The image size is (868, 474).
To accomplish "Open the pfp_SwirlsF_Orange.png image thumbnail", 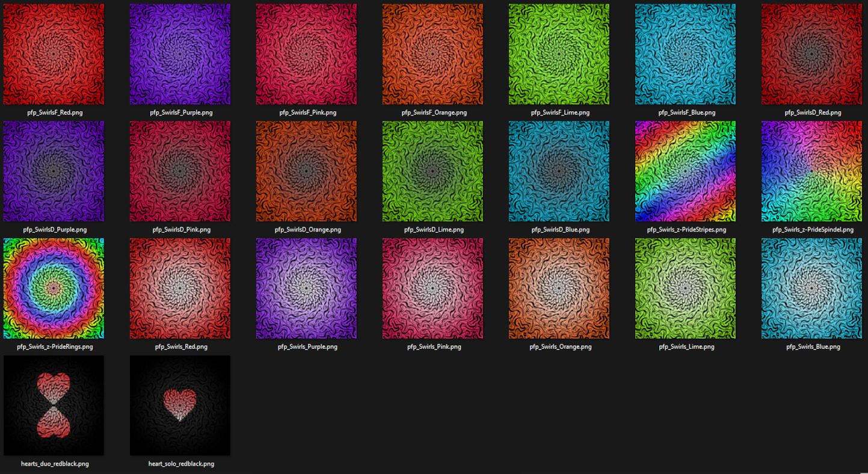I will (432, 54).
